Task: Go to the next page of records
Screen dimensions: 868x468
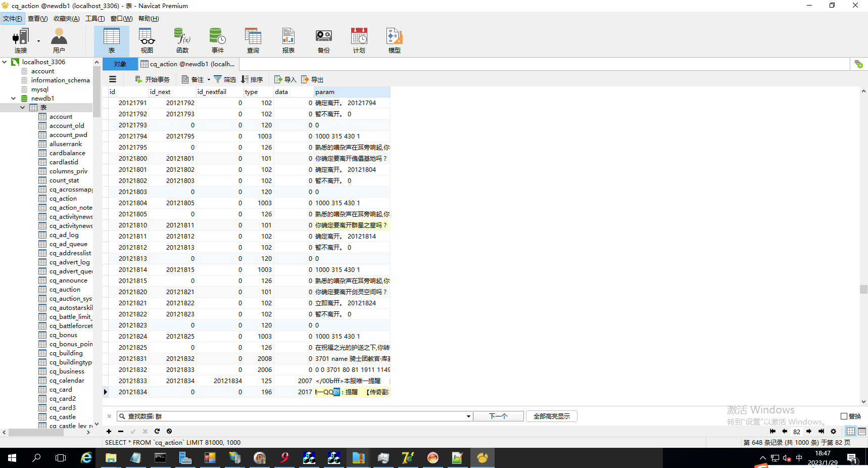Action: click(x=809, y=431)
